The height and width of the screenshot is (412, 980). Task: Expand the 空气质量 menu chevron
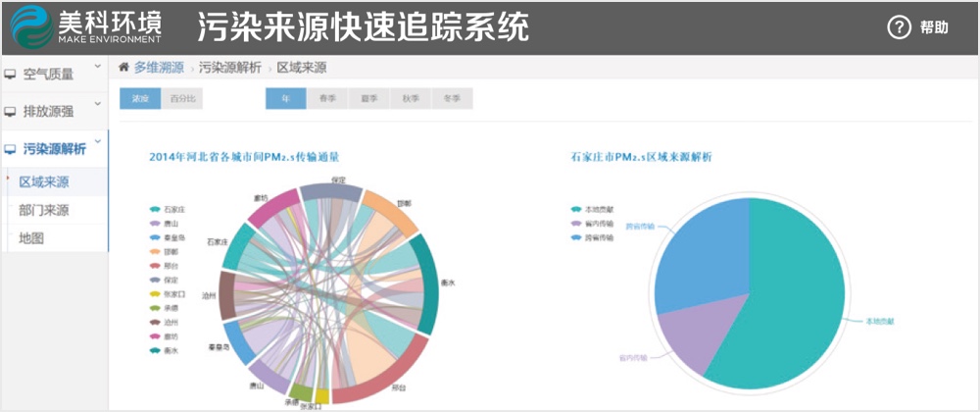click(x=97, y=68)
